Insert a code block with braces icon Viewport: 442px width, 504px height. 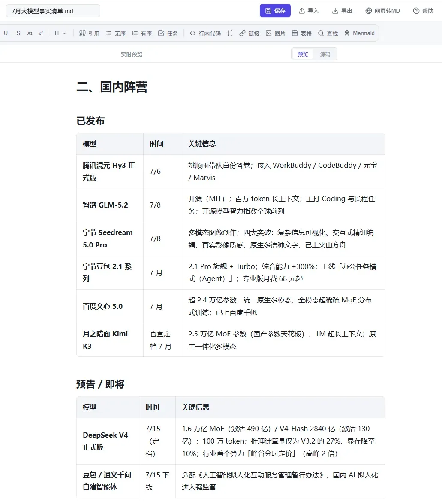pos(230,33)
